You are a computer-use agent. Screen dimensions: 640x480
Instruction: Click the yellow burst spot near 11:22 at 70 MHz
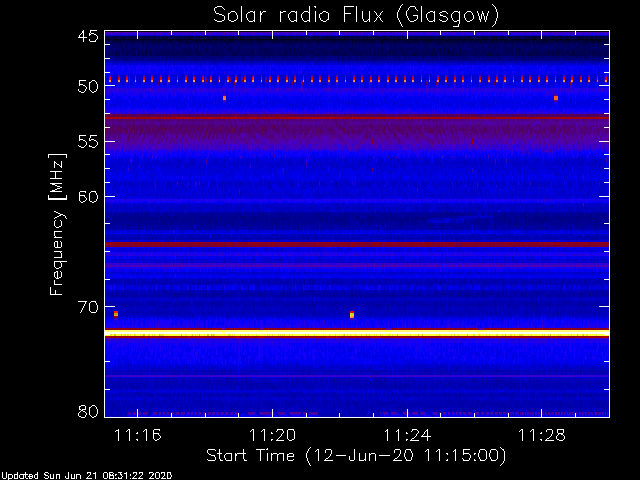click(352, 315)
